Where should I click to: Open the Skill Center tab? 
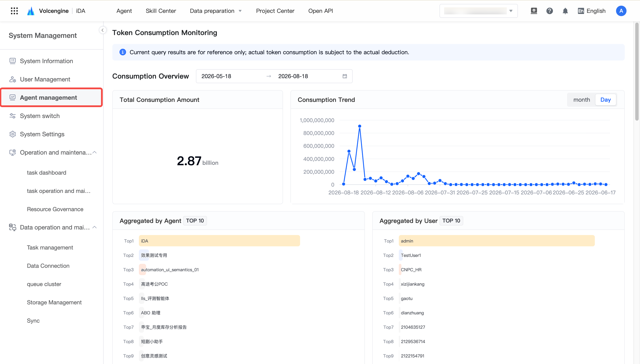tap(161, 11)
